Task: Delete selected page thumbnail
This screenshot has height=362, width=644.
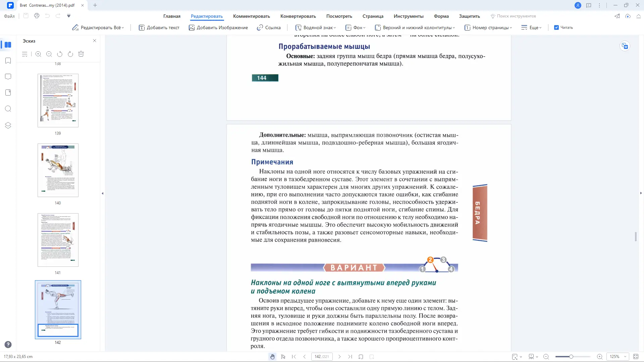Action: click(81, 54)
